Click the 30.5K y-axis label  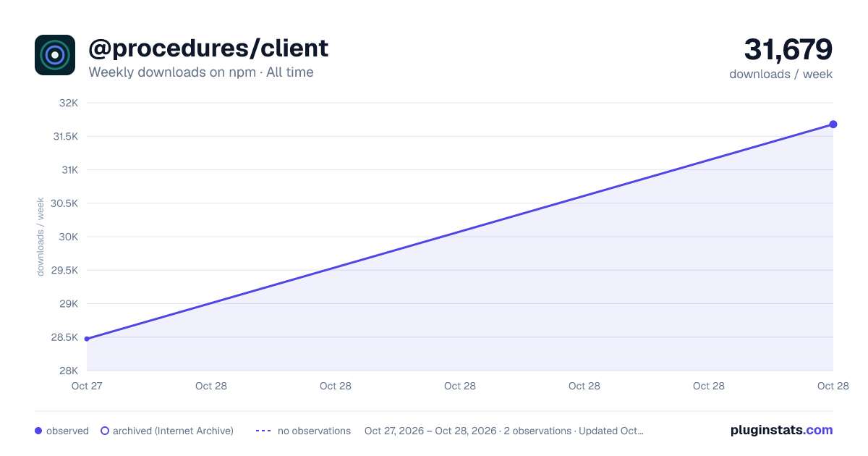coord(64,203)
